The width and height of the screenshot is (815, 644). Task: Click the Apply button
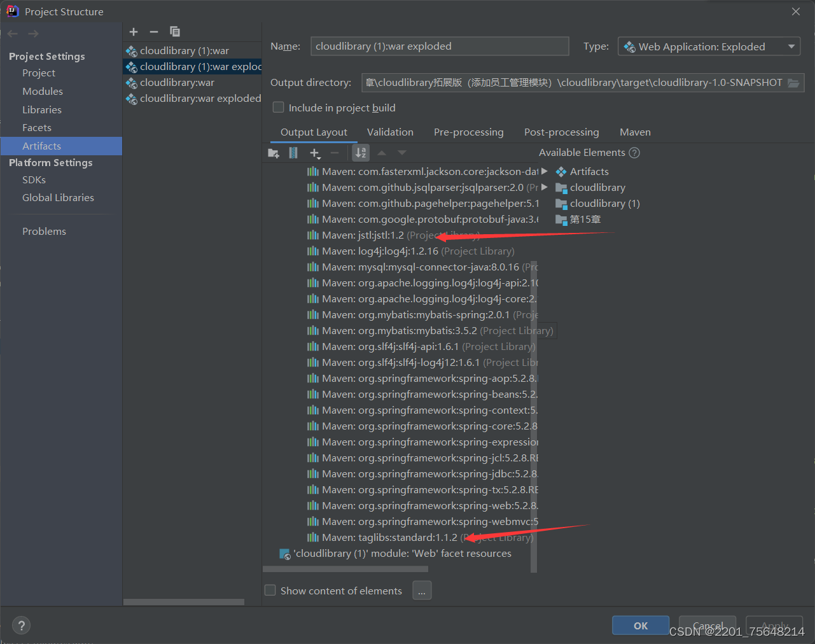tap(774, 626)
